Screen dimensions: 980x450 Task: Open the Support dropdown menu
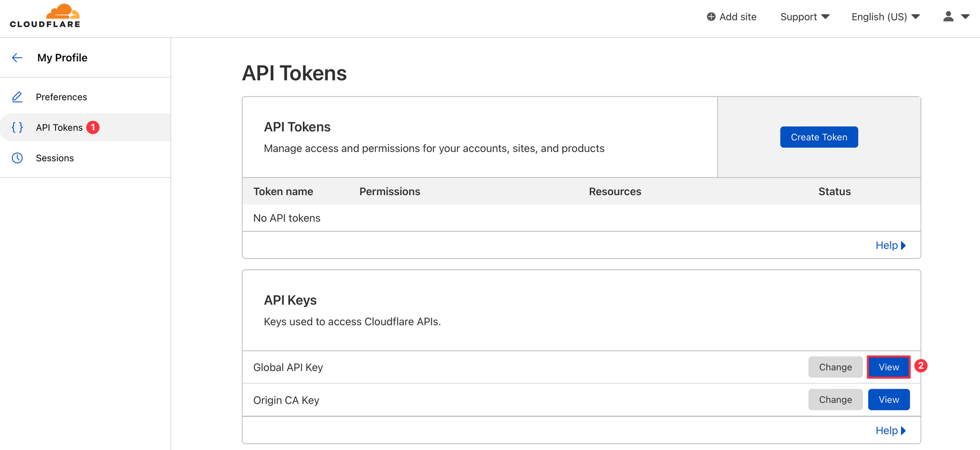[805, 17]
